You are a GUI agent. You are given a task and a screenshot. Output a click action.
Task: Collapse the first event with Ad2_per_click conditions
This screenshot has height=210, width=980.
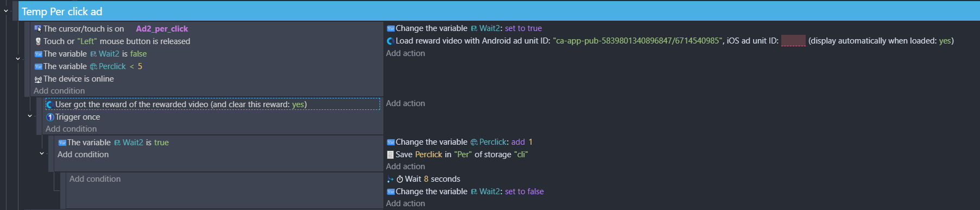click(18, 59)
